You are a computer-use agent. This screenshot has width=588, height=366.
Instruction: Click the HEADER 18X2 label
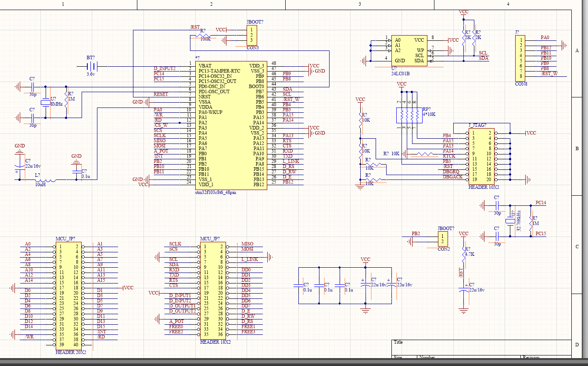215,341
